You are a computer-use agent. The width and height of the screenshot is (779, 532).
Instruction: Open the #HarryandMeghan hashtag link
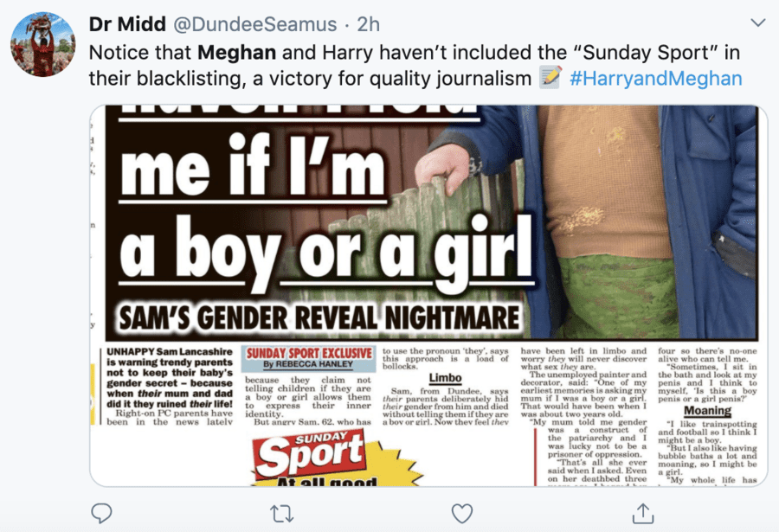click(x=656, y=78)
